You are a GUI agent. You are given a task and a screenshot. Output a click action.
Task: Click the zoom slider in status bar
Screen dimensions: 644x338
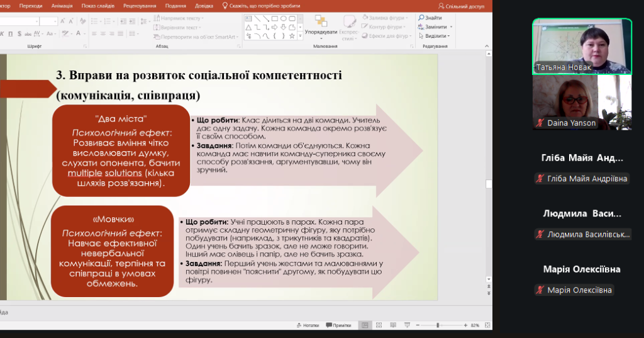(x=438, y=325)
